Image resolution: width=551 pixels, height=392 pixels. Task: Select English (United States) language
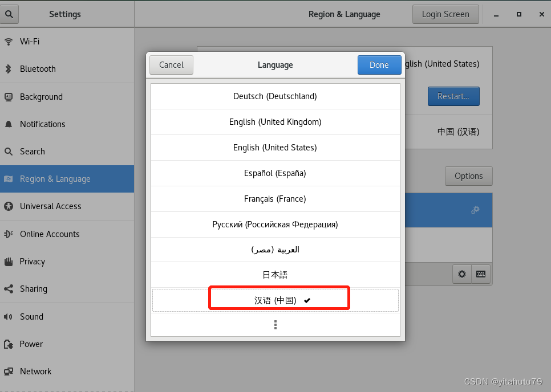(x=275, y=148)
